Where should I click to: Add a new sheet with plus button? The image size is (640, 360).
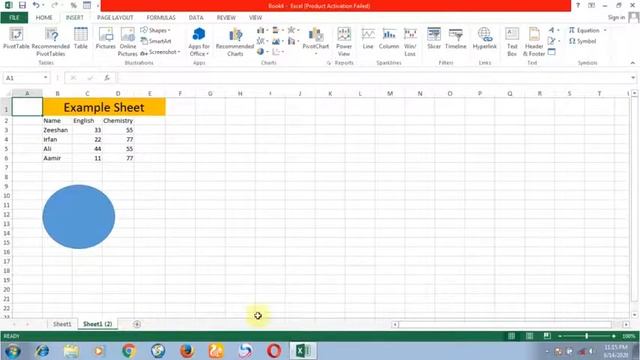[x=137, y=324]
